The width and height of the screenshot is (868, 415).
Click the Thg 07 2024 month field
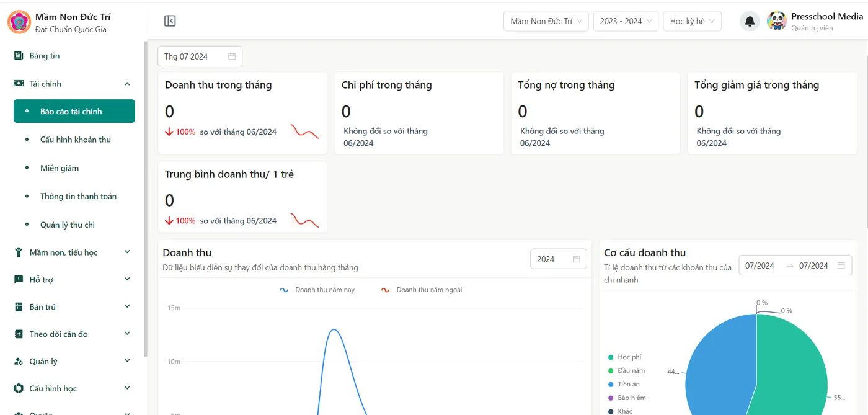pyautogui.click(x=200, y=56)
